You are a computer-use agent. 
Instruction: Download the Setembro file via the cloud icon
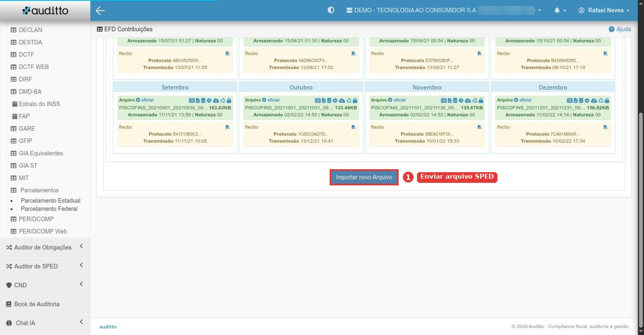(x=216, y=100)
